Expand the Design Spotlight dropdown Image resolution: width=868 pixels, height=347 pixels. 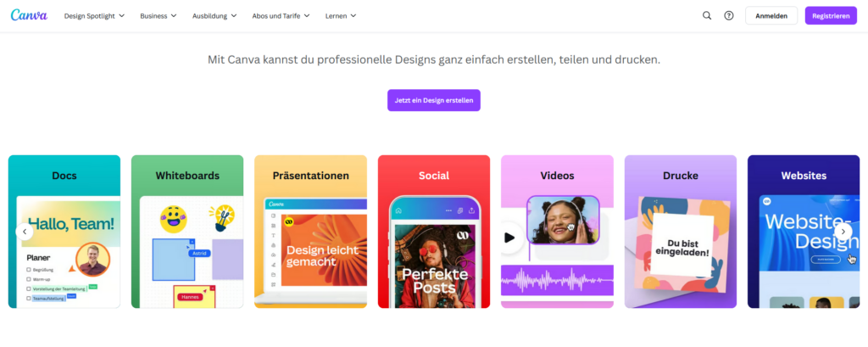tap(95, 15)
